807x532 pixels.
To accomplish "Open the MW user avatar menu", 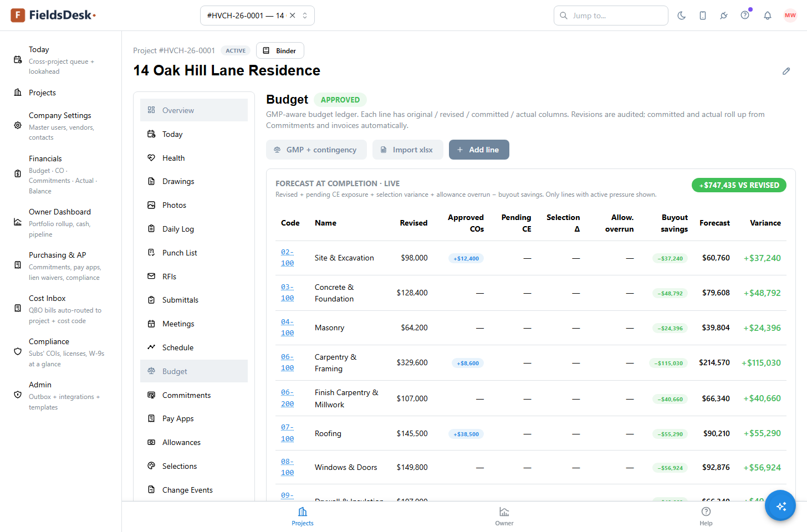I will 790,16.
